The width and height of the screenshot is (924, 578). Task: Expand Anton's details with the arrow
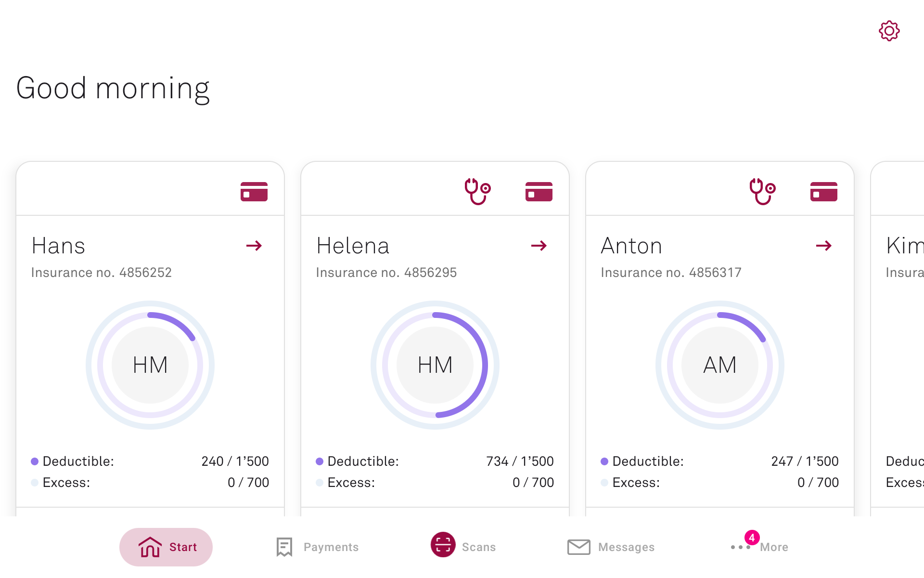point(824,246)
